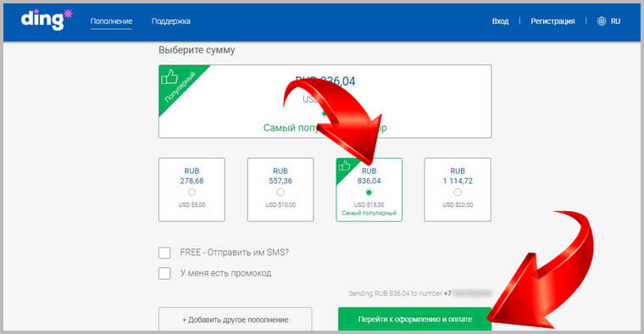
Task: Click the globe language icon
Action: [602, 21]
